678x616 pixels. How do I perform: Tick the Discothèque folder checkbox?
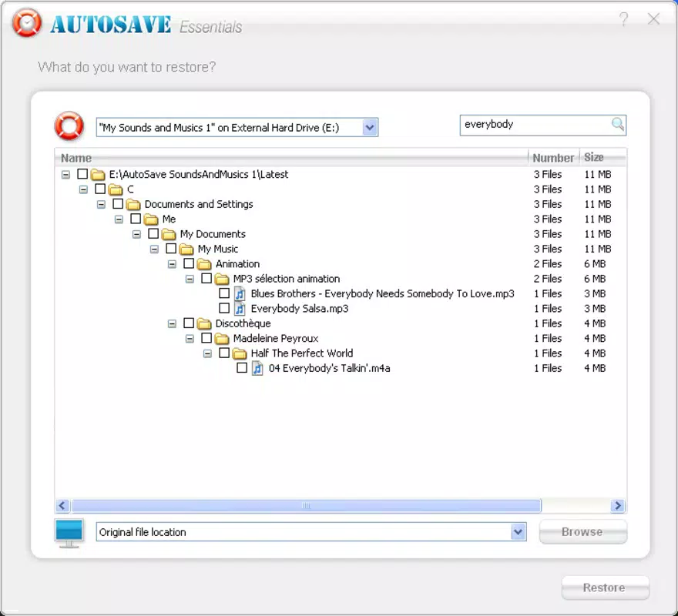189,323
